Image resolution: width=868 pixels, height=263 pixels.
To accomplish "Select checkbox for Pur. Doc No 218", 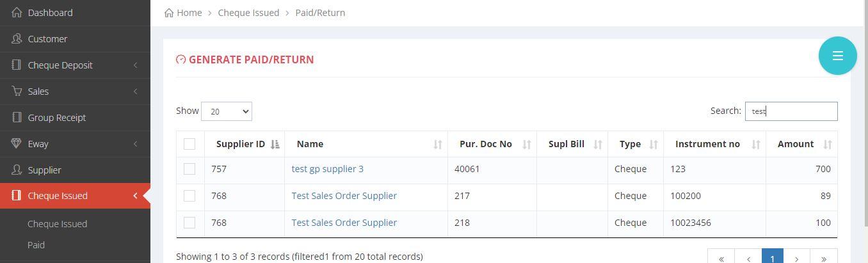I will pyautogui.click(x=189, y=223).
